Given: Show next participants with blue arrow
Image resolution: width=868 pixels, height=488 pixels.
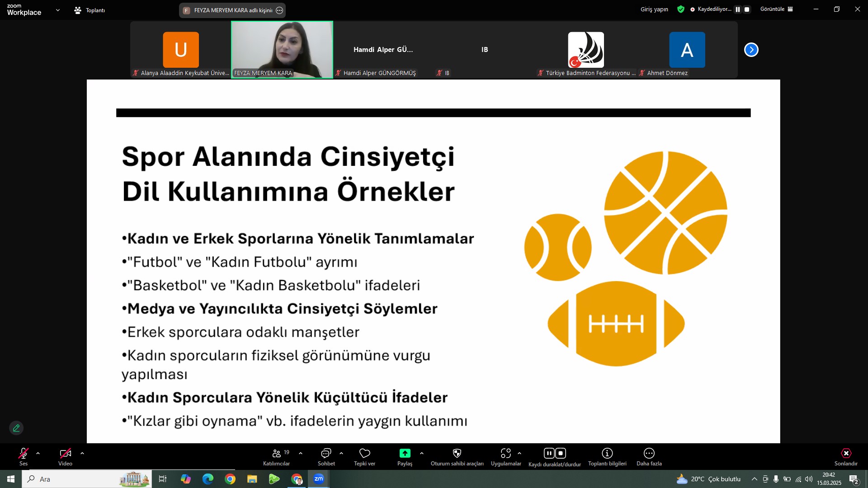Looking at the screenshot, I should click(x=751, y=50).
